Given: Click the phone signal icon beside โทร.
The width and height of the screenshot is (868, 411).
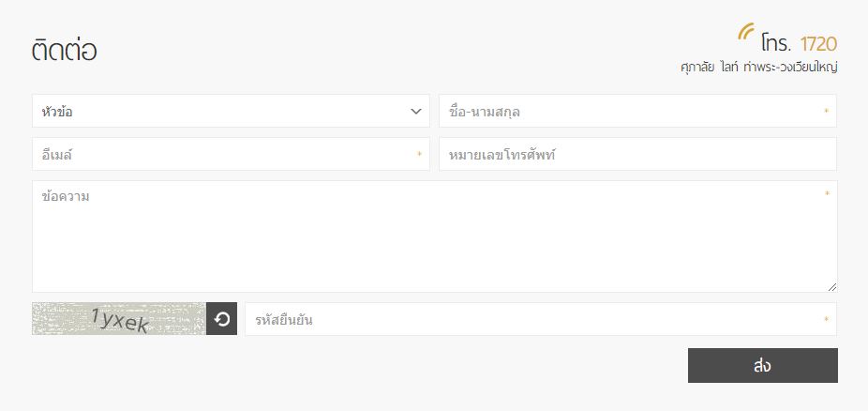Looking at the screenshot, I should (x=746, y=32).
